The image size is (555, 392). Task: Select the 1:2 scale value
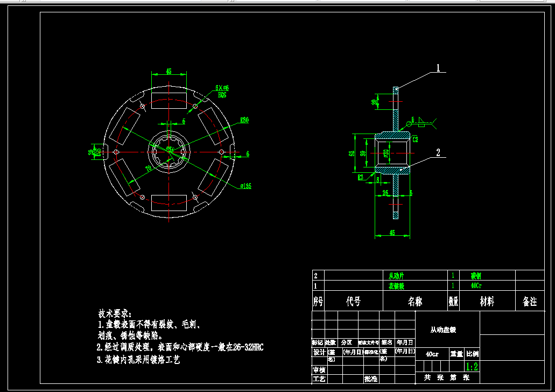click(472, 367)
